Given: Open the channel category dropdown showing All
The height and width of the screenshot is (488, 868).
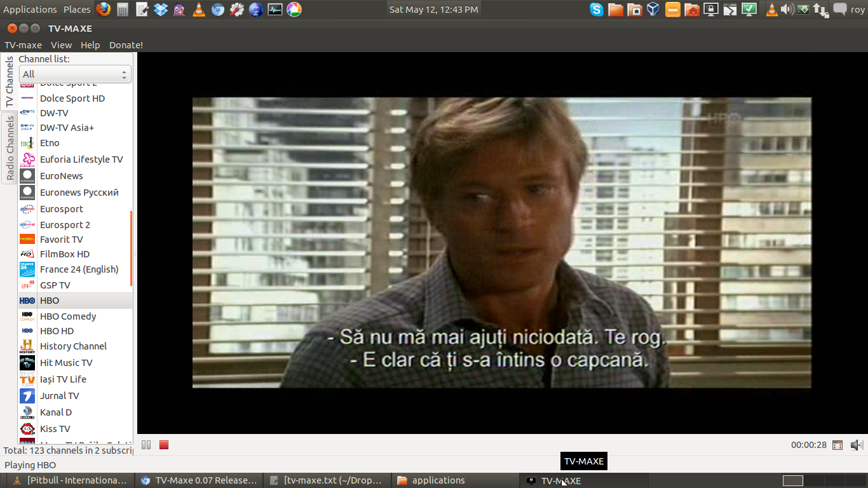Looking at the screenshot, I should 75,74.
